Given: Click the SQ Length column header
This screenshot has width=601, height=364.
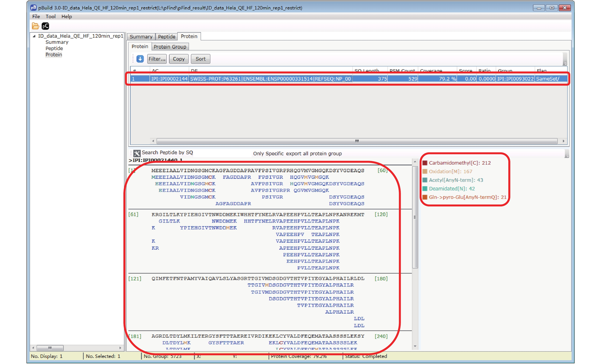Looking at the screenshot, I should point(370,71).
